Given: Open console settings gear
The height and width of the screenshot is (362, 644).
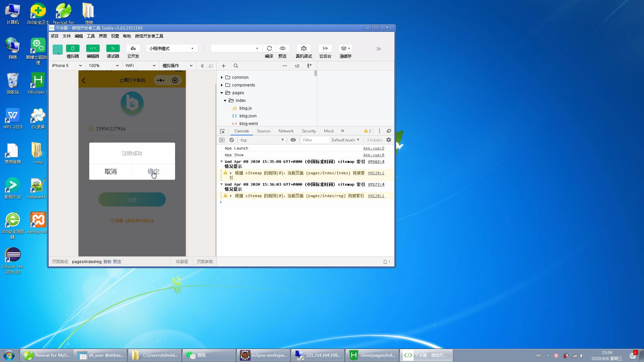Looking at the screenshot, I should 389,140.
